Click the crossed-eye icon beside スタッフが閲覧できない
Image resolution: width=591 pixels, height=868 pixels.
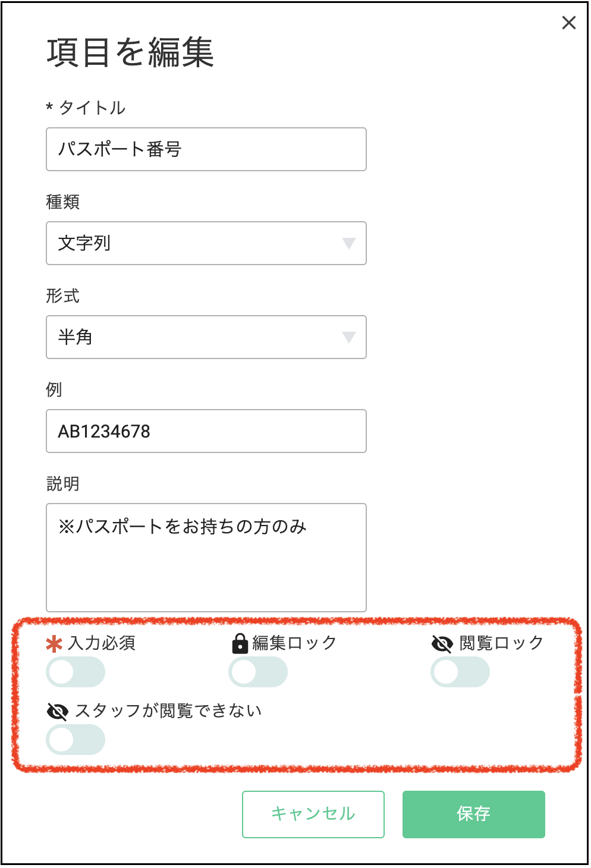click(57, 712)
